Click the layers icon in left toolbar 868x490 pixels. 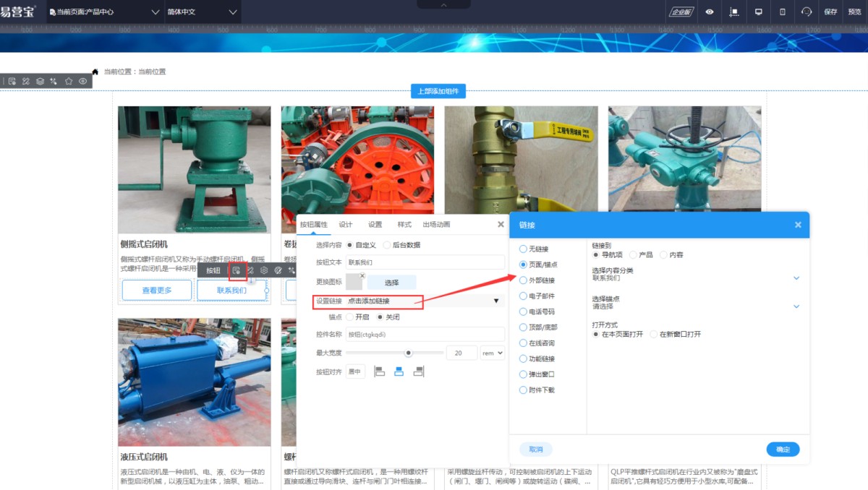tap(40, 81)
